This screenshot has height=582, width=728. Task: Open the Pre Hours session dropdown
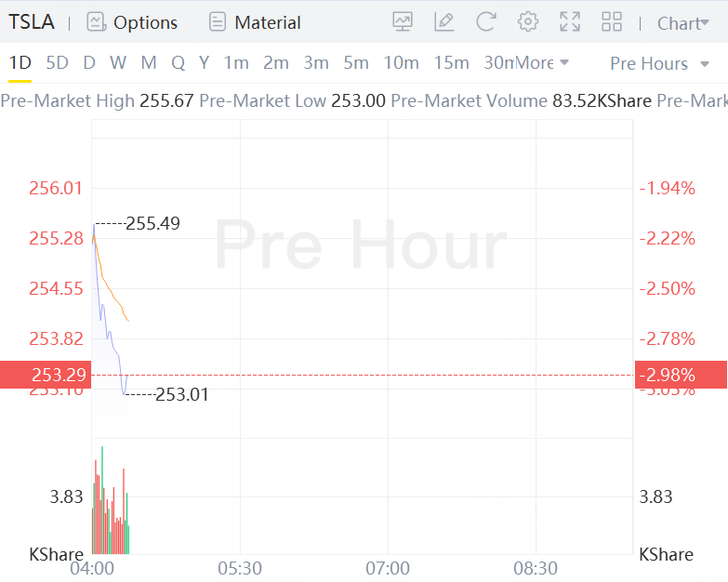pyautogui.click(x=659, y=63)
